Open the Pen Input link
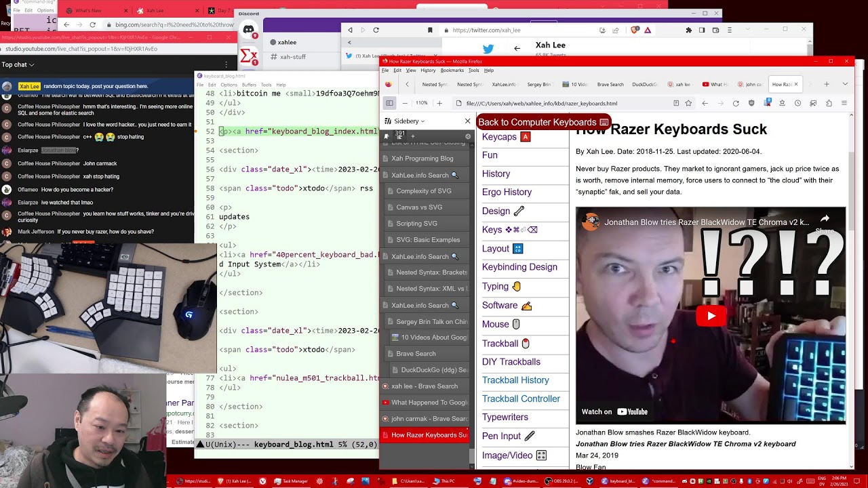 click(508, 436)
